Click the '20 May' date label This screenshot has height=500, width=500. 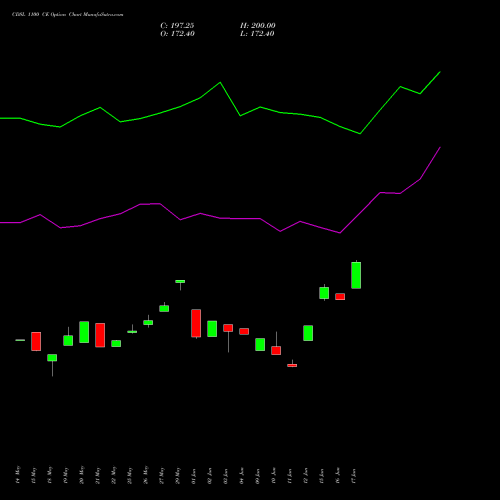pyautogui.click(x=82, y=475)
